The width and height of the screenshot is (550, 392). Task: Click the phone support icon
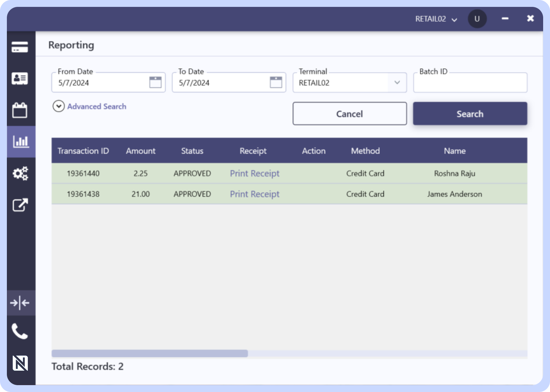coord(20,331)
